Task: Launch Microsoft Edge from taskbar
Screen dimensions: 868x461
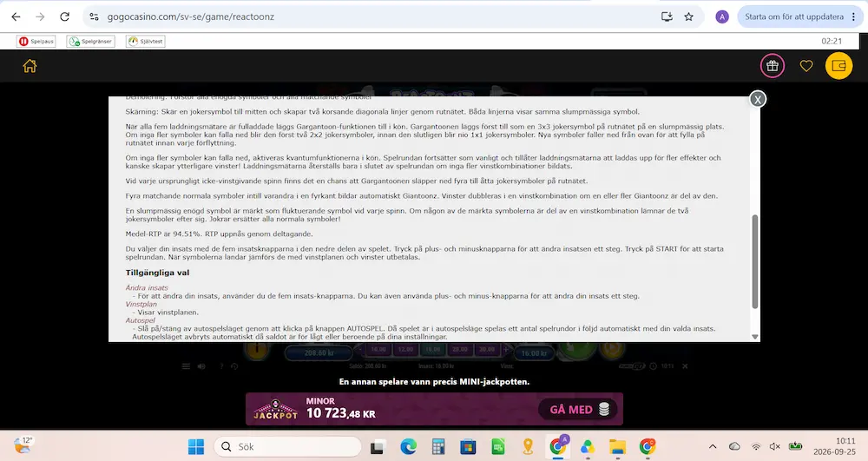Action: [409, 446]
